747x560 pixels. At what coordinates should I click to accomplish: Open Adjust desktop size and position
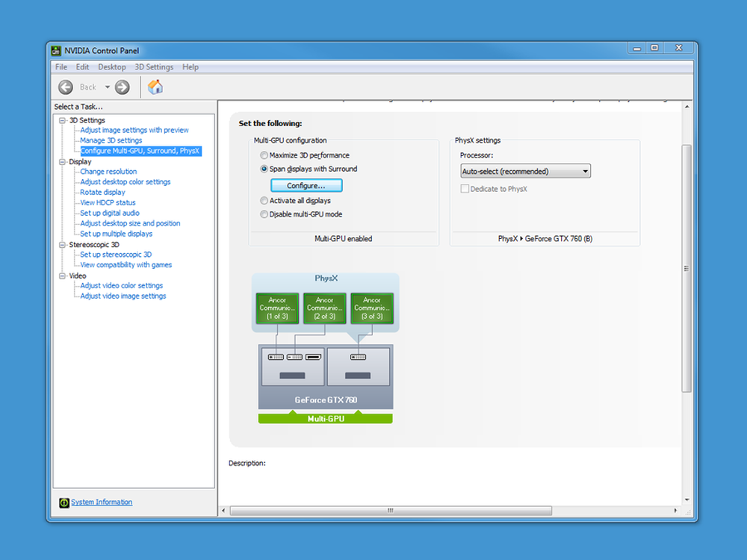tap(130, 223)
